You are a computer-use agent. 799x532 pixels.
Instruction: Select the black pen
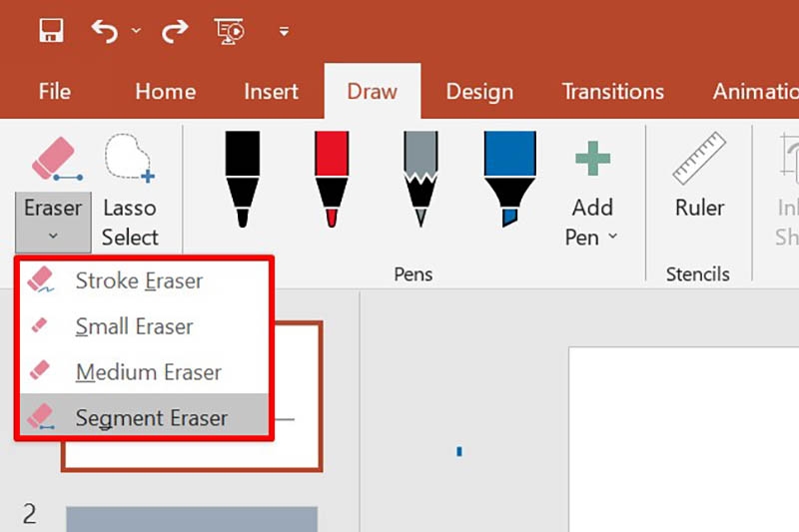[243, 179]
